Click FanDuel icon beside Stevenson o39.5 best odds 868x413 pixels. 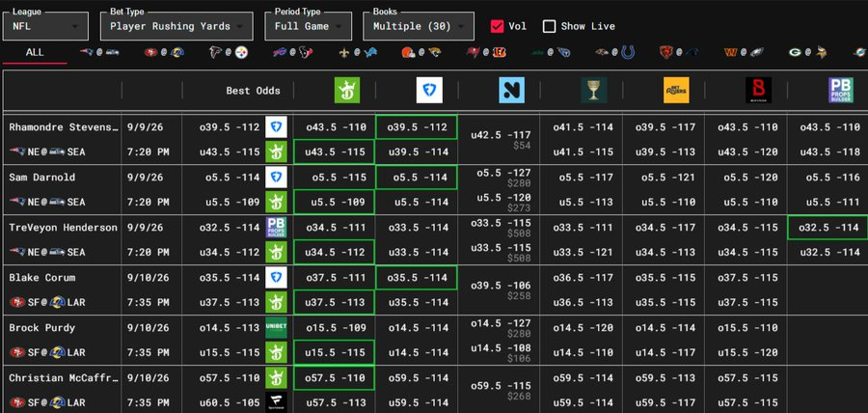click(x=276, y=126)
